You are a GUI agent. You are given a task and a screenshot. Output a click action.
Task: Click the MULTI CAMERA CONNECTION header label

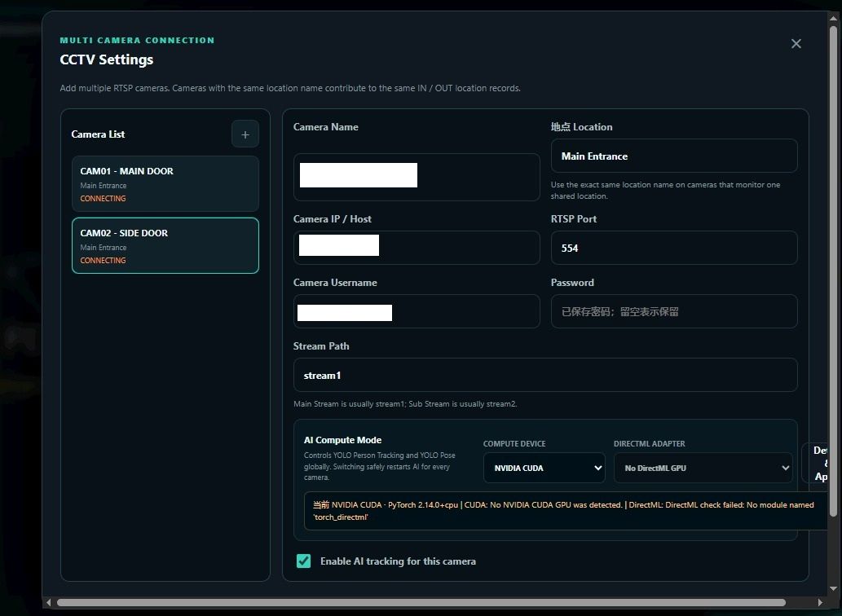pos(137,40)
